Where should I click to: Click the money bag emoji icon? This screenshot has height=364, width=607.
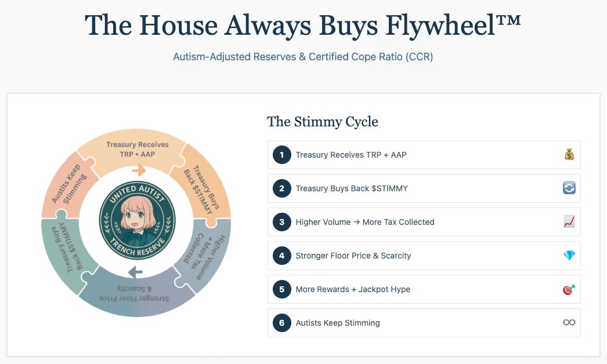(x=569, y=155)
